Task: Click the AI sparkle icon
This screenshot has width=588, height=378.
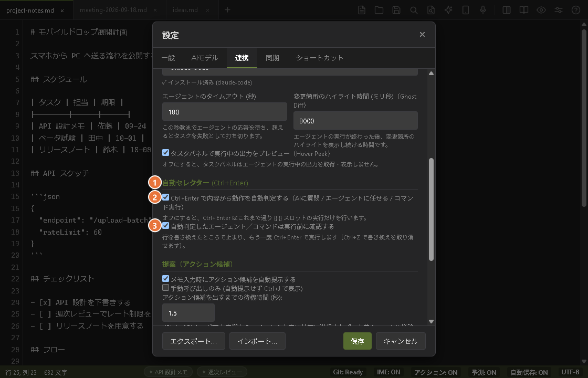Action: click(448, 10)
